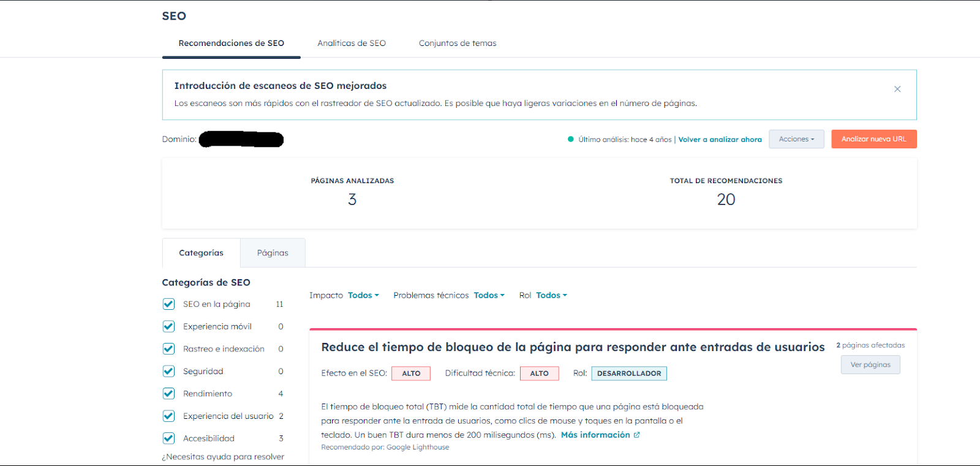Toggle the Accesibilidad category checkbox
Image resolution: width=980 pixels, height=466 pixels.
point(169,438)
